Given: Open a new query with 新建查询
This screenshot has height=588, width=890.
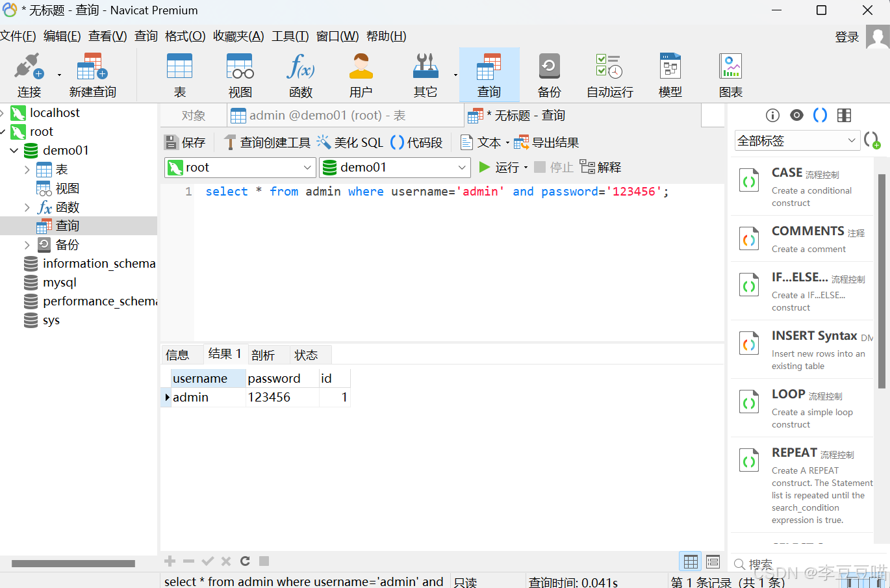Looking at the screenshot, I should (x=91, y=75).
